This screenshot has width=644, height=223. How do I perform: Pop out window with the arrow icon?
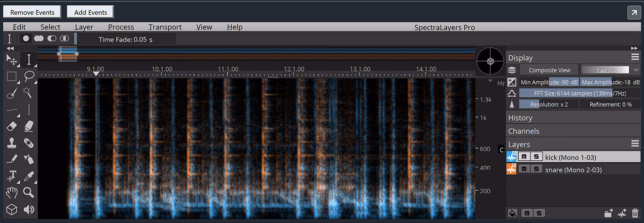coord(633,13)
